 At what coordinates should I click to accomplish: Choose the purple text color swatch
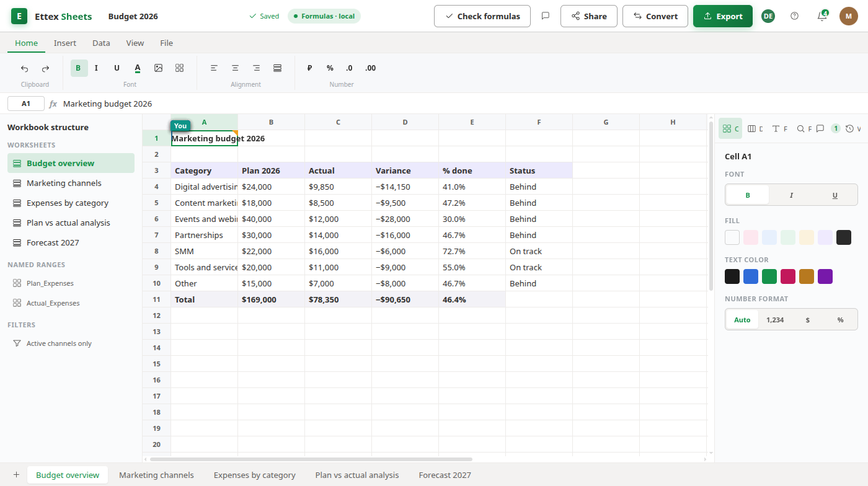(x=825, y=276)
